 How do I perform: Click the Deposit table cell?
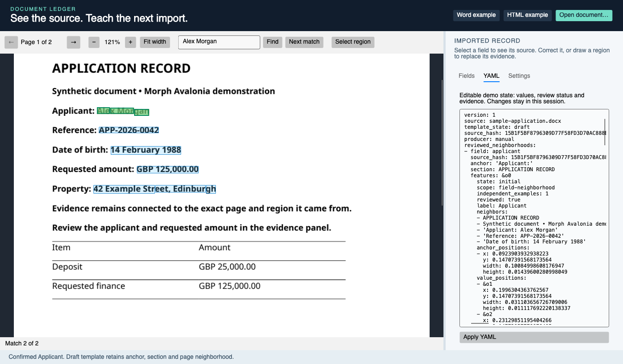tap(67, 267)
